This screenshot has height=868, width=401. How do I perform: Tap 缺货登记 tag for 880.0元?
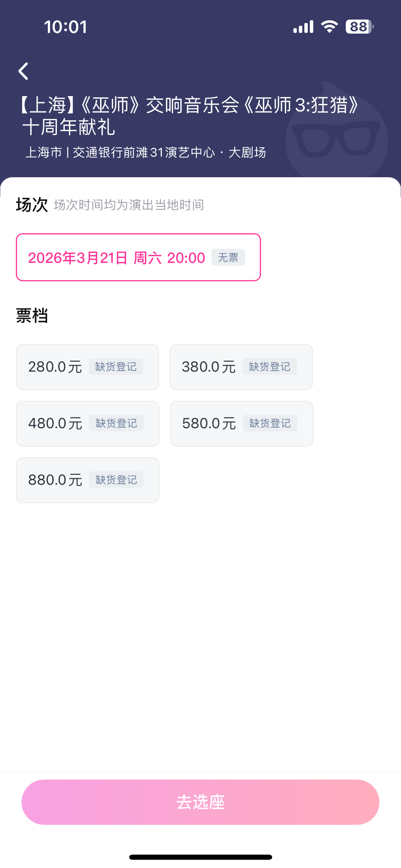pos(117,480)
